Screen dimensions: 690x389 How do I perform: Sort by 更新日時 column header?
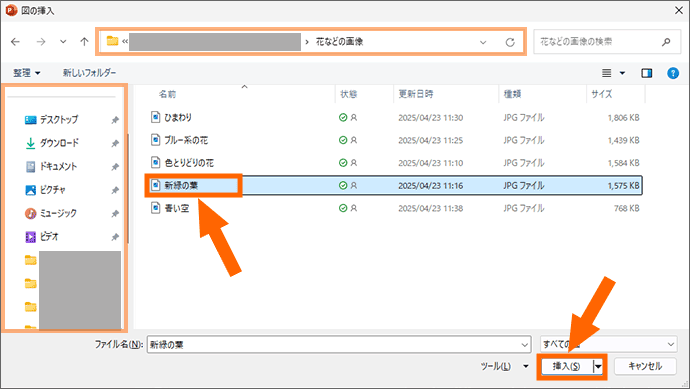(x=416, y=94)
